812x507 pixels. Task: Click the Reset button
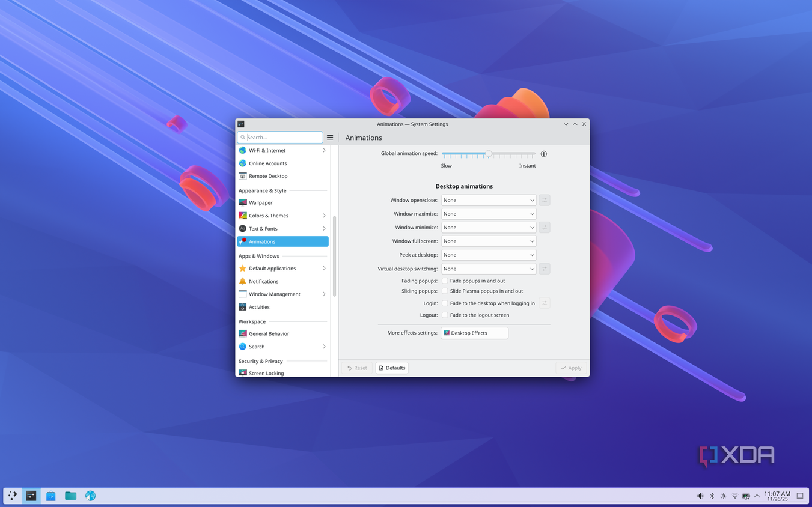[x=357, y=368]
